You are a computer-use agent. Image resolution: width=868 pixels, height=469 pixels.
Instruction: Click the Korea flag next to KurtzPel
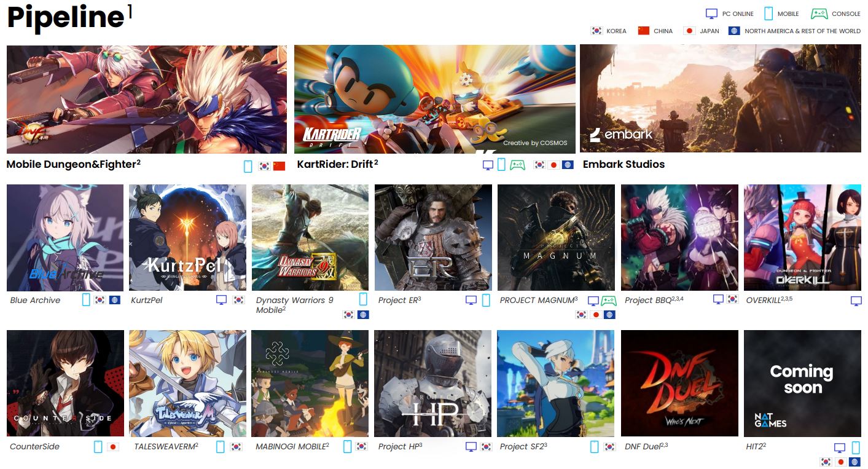pyautogui.click(x=237, y=300)
